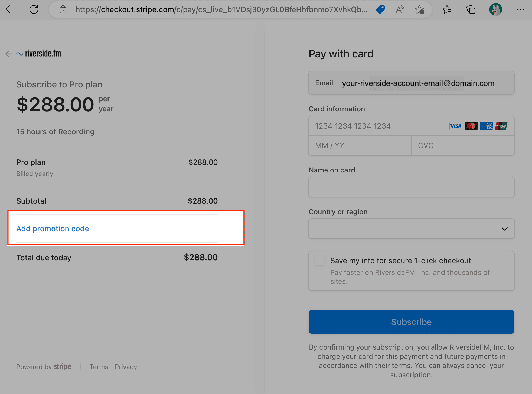This screenshot has height=394, width=532.
Task: Expand the Country or region dropdown
Action: click(x=412, y=229)
